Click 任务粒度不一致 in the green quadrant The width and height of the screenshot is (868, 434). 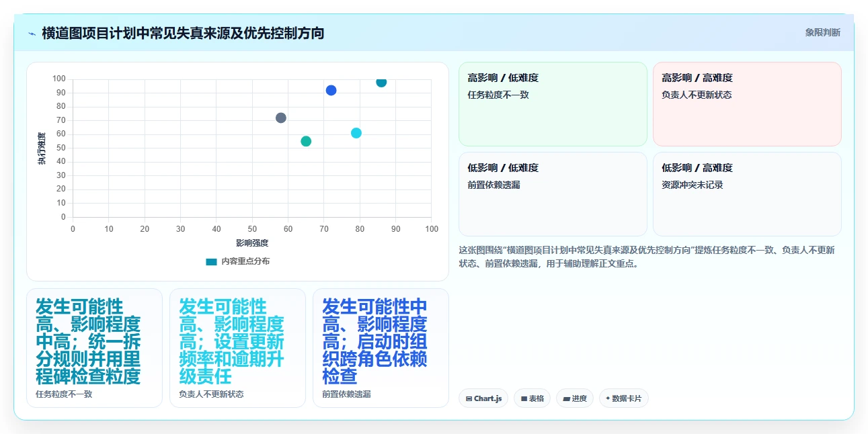[498, 95]
